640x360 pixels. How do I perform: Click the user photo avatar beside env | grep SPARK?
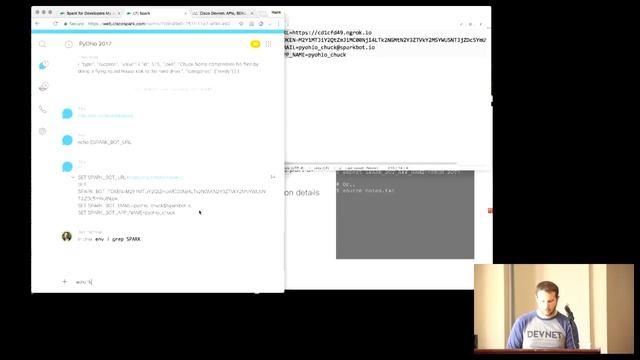(67, 236)
